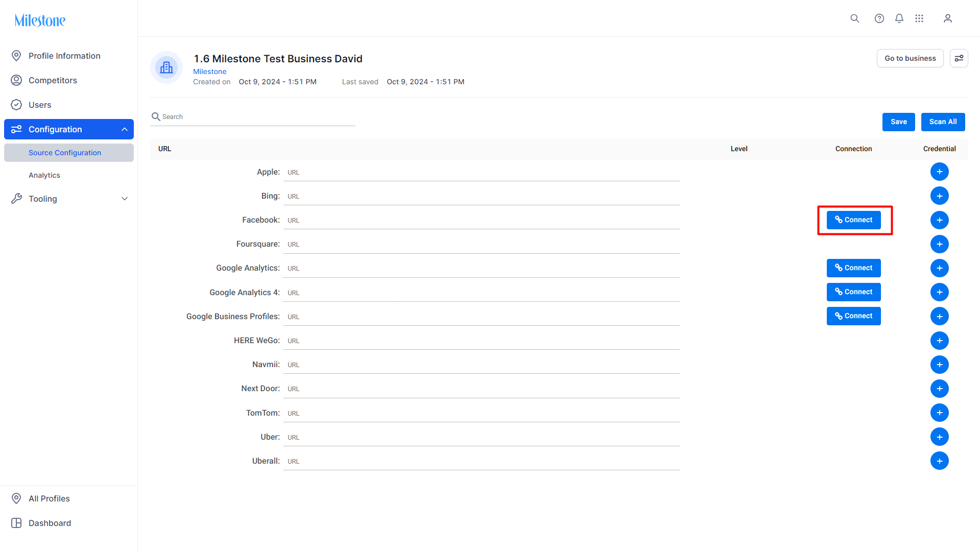980x551 pixels.
Task: Go to Competitors in sidebar
Action: (69, 80)
